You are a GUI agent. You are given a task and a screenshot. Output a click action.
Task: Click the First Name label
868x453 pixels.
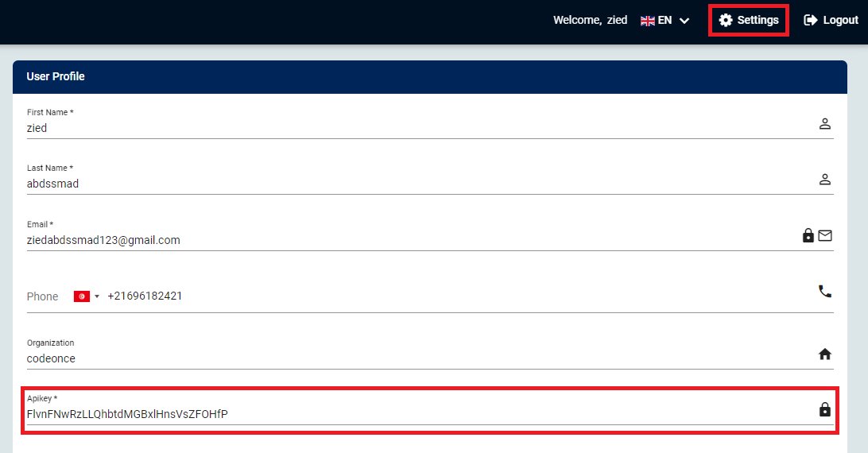point(50,112)
